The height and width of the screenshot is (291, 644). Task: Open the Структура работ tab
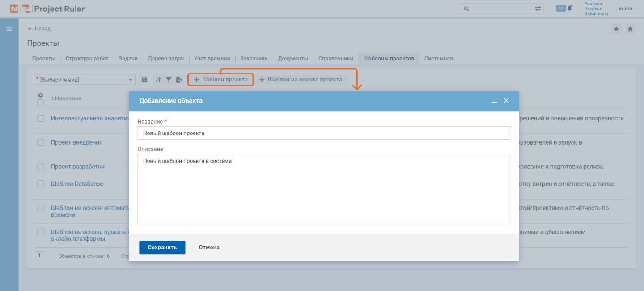tap(87, 59)
